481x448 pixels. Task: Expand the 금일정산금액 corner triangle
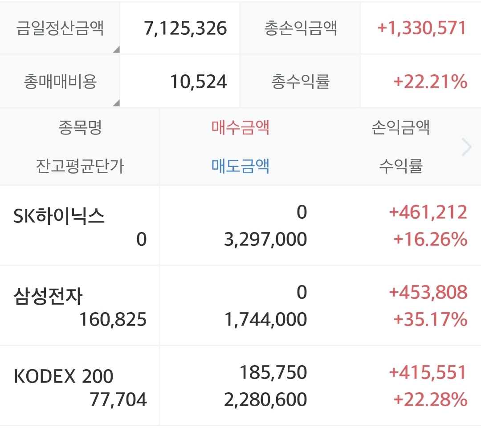pyautogui.click(x=116, y=49)
